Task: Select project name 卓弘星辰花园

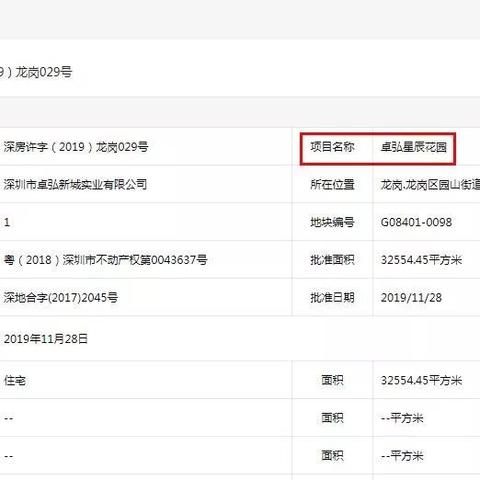Action: click(414, 147)
